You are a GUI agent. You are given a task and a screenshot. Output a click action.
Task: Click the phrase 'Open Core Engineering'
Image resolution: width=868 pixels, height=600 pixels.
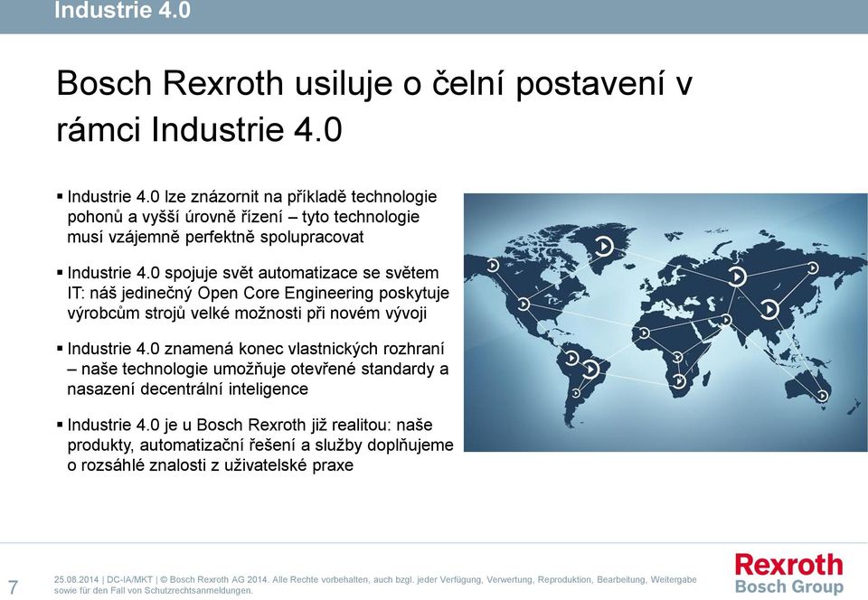click(286, 293)
